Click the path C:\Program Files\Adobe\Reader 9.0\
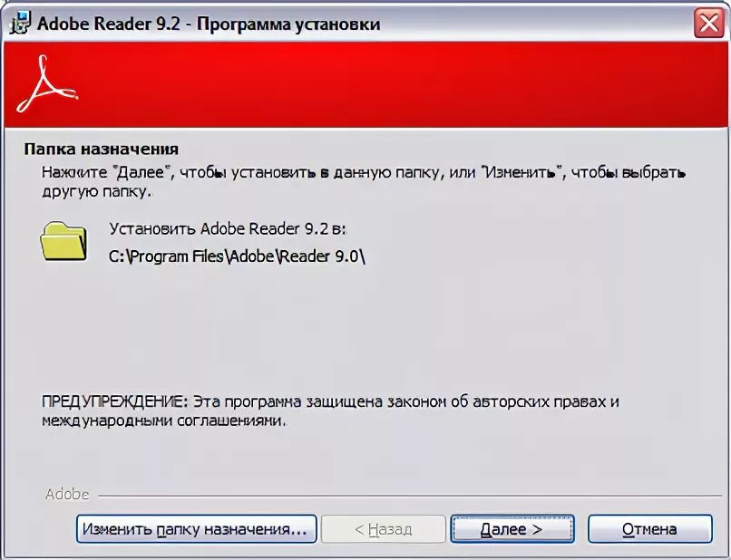Screen dimensions: 731x560 tap(237, 256)
